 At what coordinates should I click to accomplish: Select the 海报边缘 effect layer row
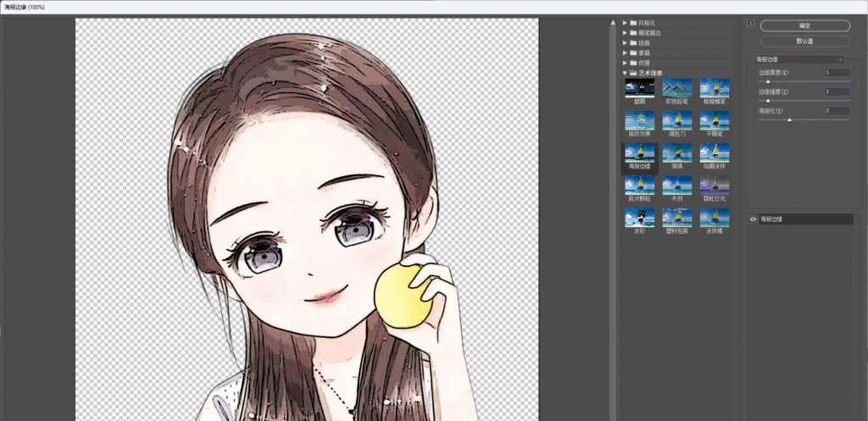[800, 219]
